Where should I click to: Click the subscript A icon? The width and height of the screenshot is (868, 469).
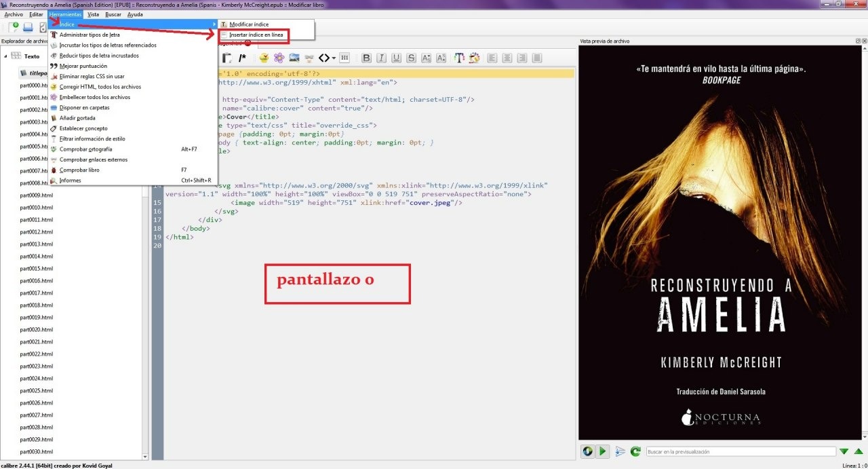(426, 58)
